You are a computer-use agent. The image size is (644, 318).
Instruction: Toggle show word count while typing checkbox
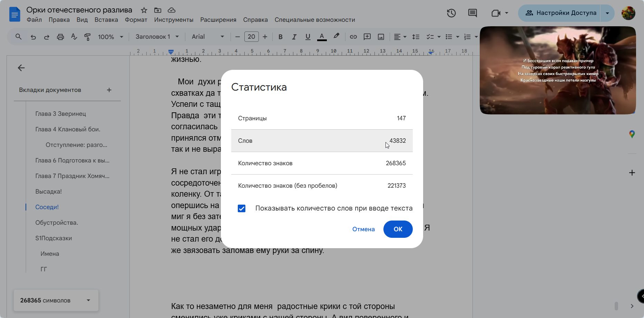(242, 208)
